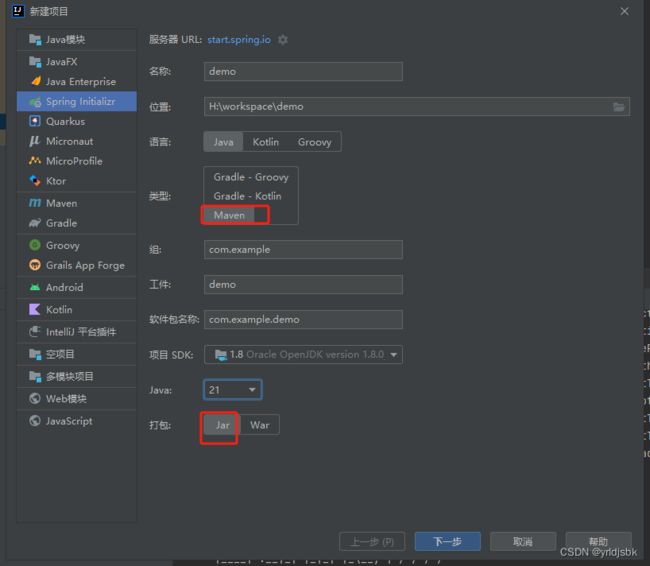Select 空项目 project type
Image resolution: width=650 pixels, height=566 pixels.
click(x=77, y=354)
